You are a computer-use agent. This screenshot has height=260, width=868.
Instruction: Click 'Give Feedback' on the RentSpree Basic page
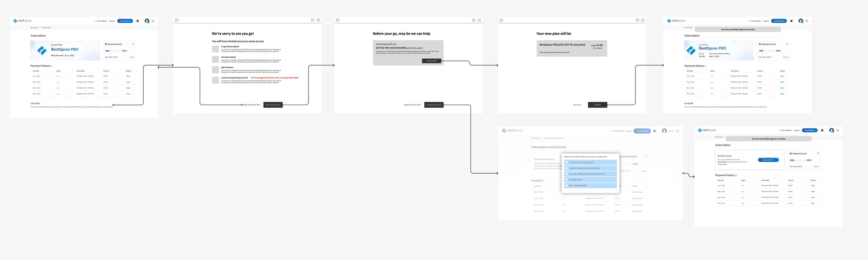(x=785, y=130)
